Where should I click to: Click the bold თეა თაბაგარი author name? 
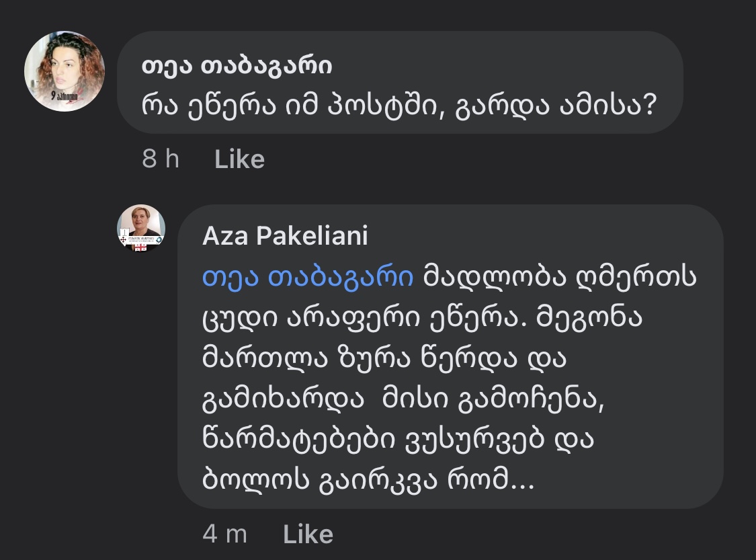point(237,66)
